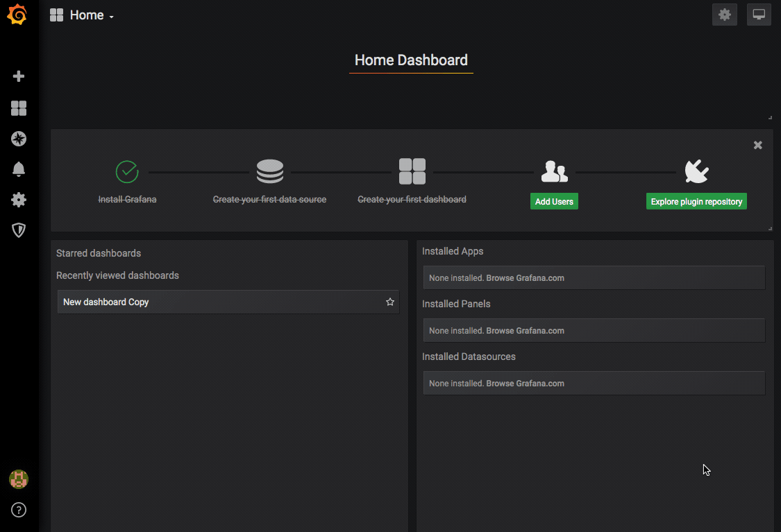Click the Installed Panels heading
Viewport: 781px width, 532px height.
pos(456,304)
